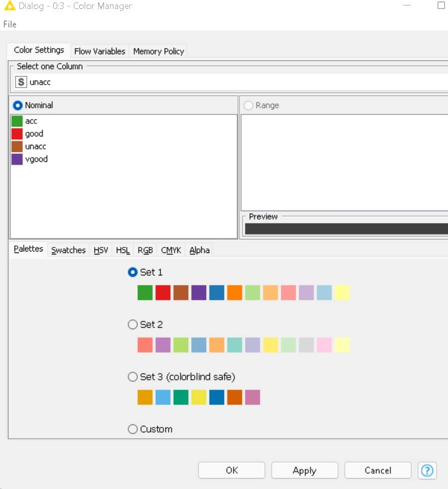Choose the Custom palette radio button

coord(133,429)
